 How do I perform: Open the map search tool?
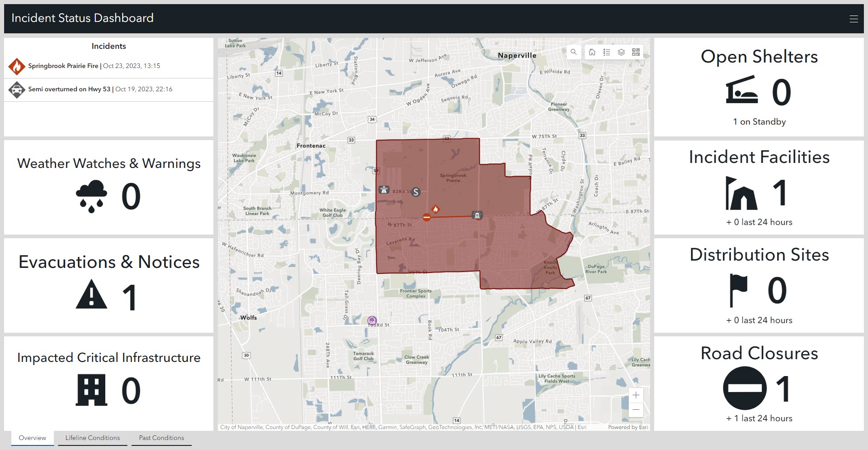click(573, 52)
